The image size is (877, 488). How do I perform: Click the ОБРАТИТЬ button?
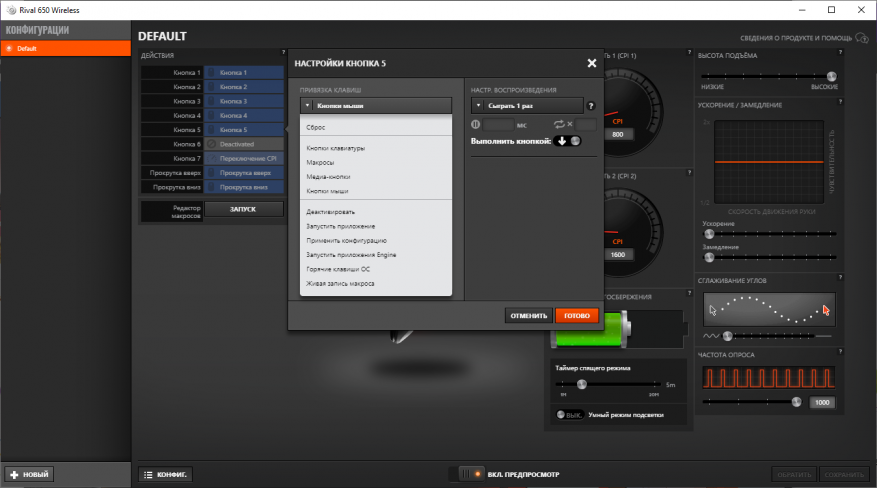[794, 475]
